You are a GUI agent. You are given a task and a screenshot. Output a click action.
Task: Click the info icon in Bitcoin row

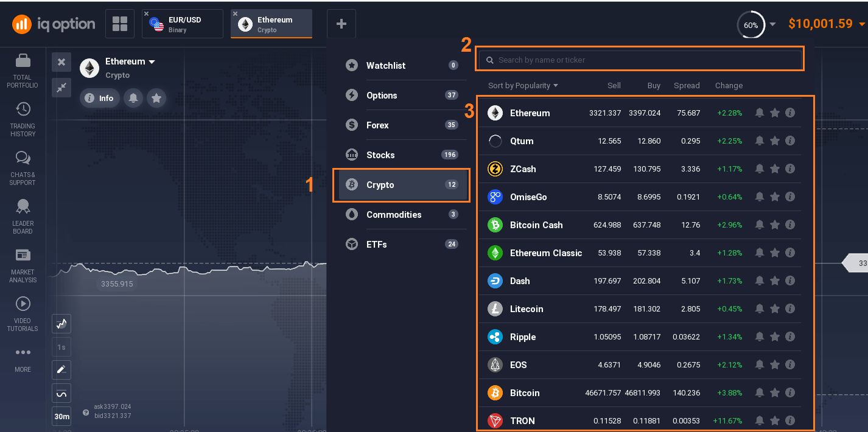(790, 393)
